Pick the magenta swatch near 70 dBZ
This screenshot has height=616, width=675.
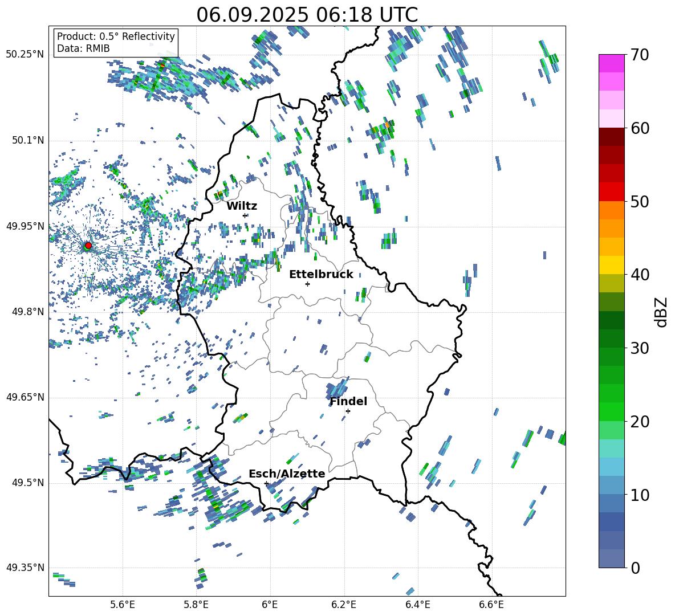[x=612, y=63]
